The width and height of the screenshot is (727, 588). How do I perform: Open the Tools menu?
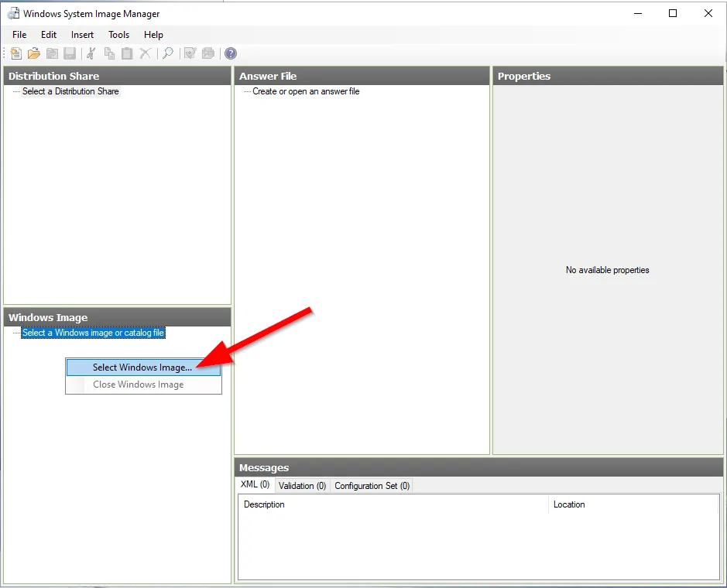118,35
